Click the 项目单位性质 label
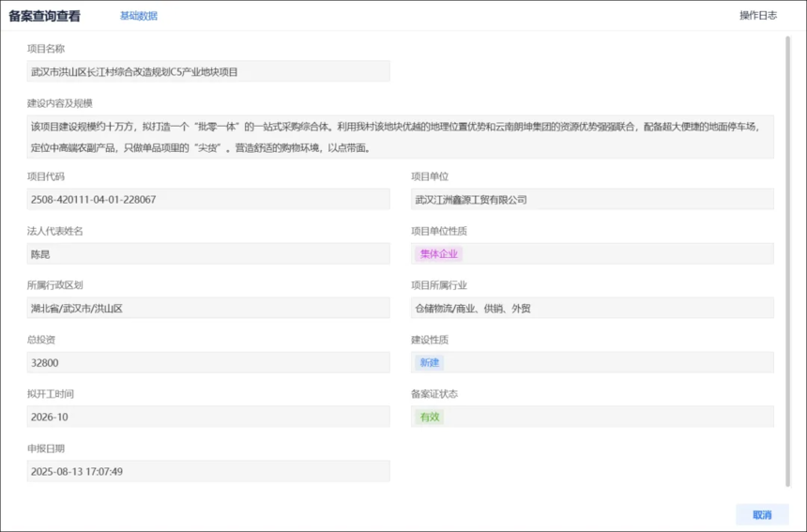This screenshot has width=807, height=532. coord(439,231)
